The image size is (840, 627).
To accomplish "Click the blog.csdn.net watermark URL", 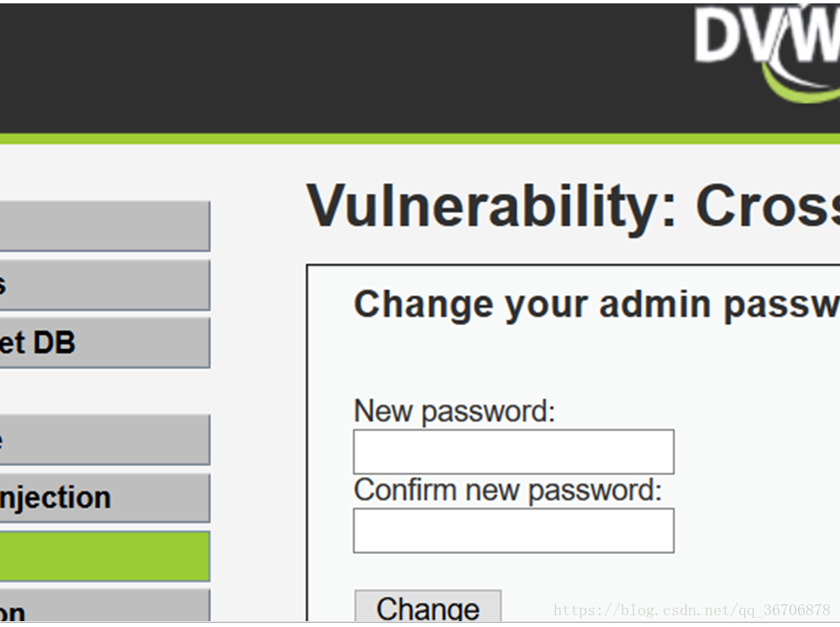I will (691, 610).
